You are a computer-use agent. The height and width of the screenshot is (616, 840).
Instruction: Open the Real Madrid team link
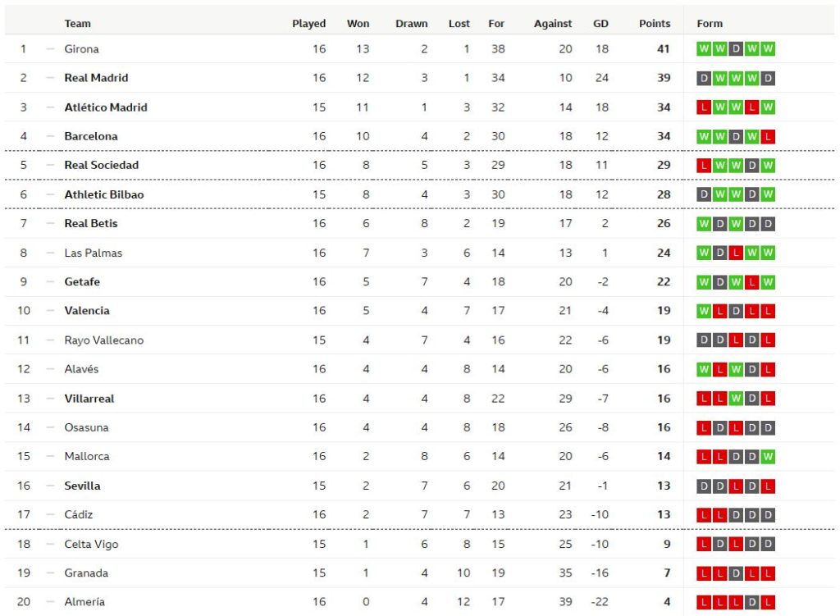[96, 78]
